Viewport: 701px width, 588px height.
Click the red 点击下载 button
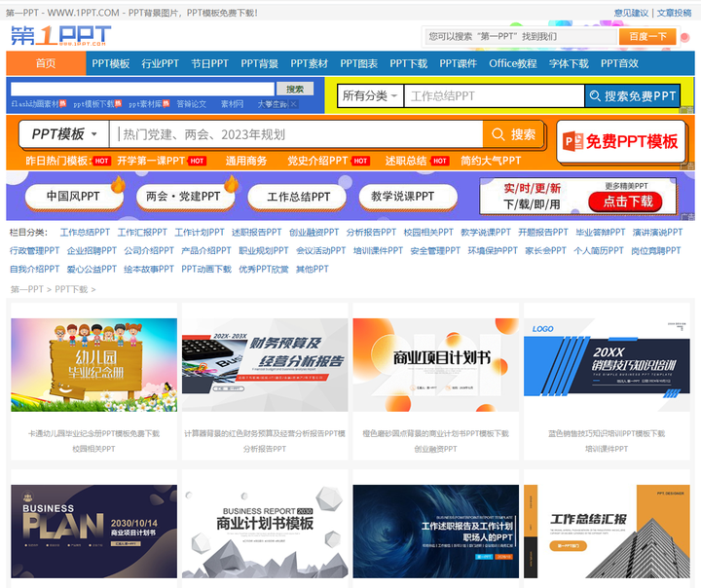click(625, 202)
